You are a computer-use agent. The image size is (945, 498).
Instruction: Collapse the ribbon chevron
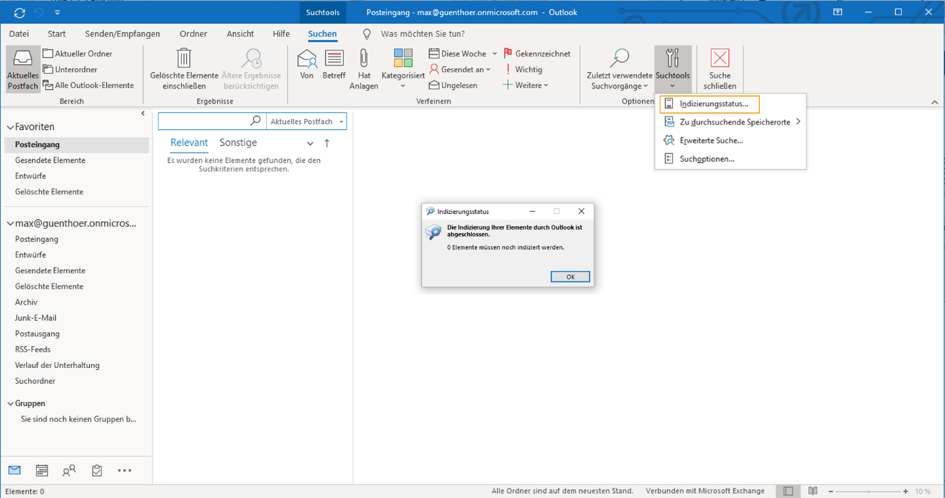935,102
